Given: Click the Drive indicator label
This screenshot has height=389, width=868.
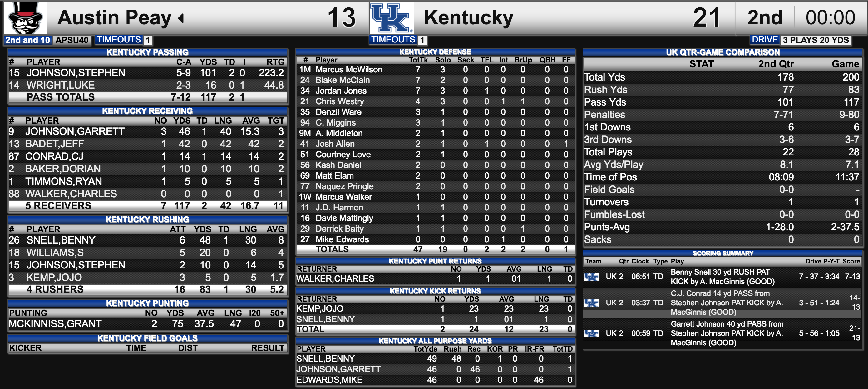Looking at the screenshot, I should 765,40.
